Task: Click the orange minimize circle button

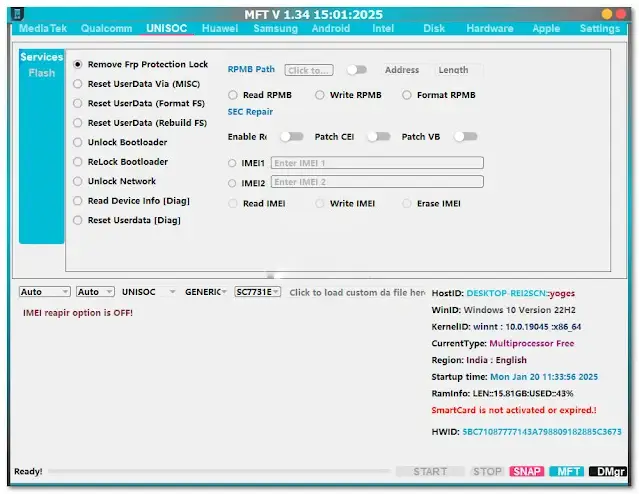Action: pos(607,14)
